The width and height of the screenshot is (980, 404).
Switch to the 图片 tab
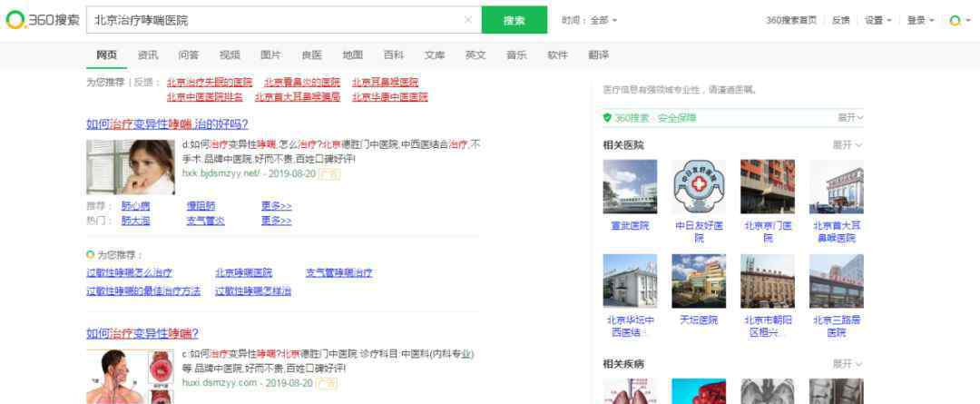[x=270, y=54]
